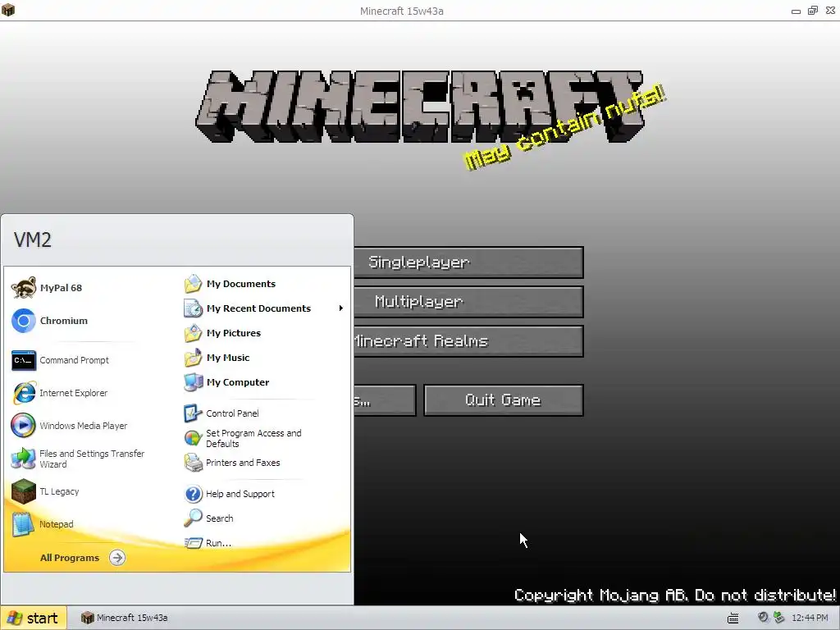This screenshot has width=840, height=630.
Task: Open My Pictures folder icon
Action: click(x=193, y=333)
